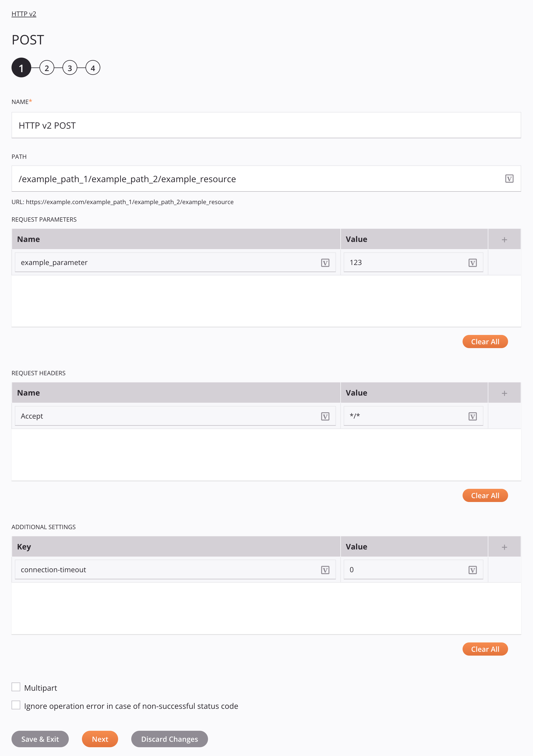Click the Next button to proceed
Screen dimensions: 533x756
(100, 739)
